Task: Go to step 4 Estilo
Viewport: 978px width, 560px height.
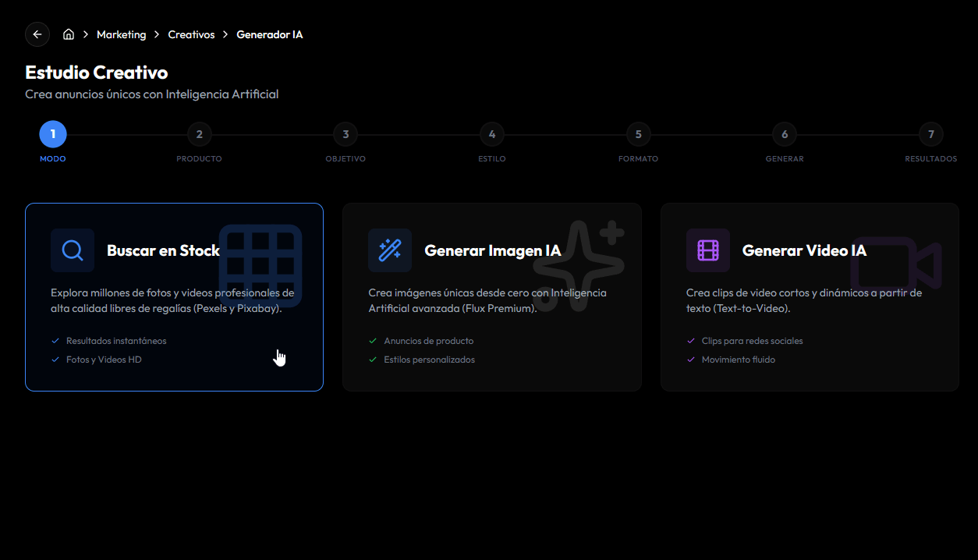Action: pyautogui.click(x=492, y=134)
